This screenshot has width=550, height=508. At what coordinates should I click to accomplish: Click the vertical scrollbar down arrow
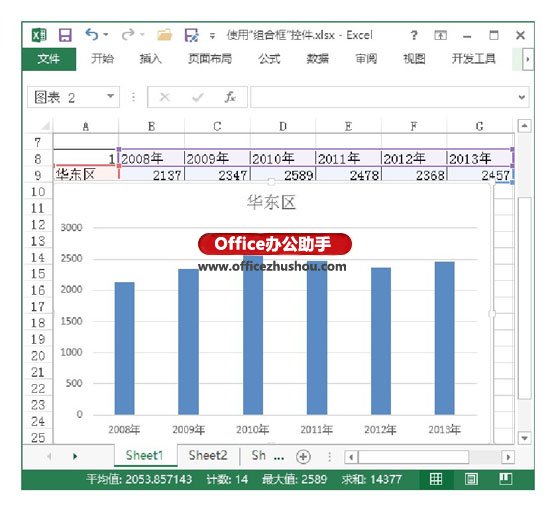coord(524,438)
